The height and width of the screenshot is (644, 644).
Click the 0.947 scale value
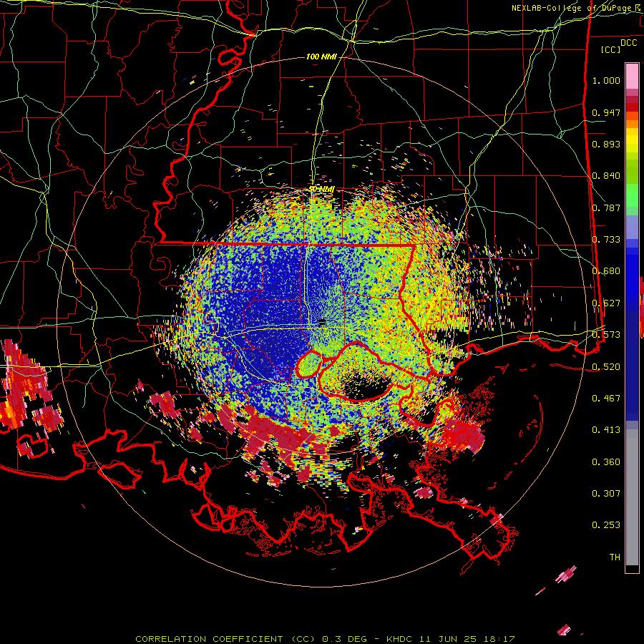(606, 112)
